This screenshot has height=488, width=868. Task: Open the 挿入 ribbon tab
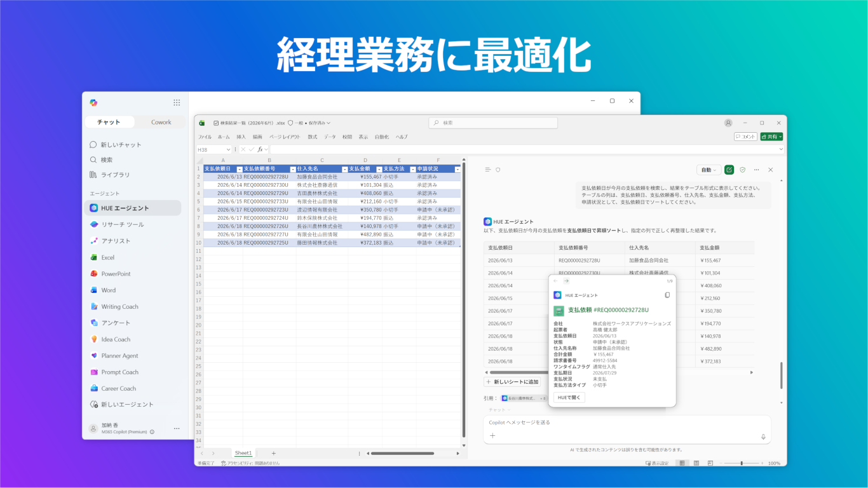click(x=241, y=137)
